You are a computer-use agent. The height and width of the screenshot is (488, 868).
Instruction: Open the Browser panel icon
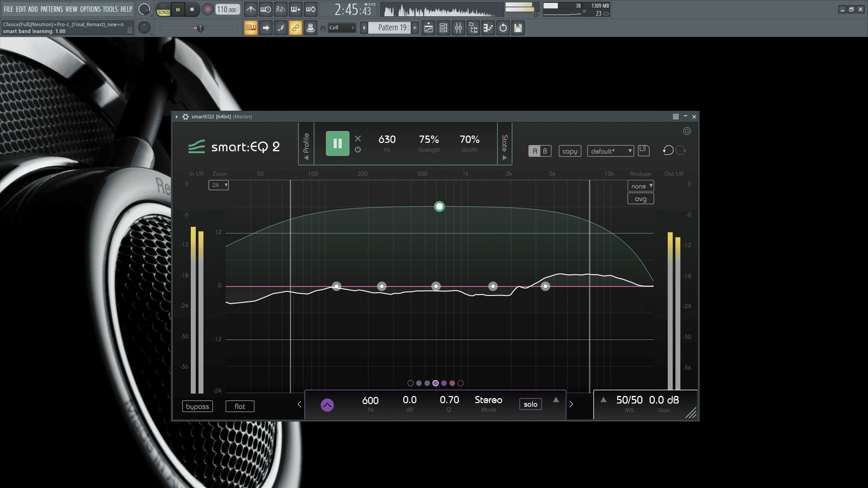coord(473,28)
